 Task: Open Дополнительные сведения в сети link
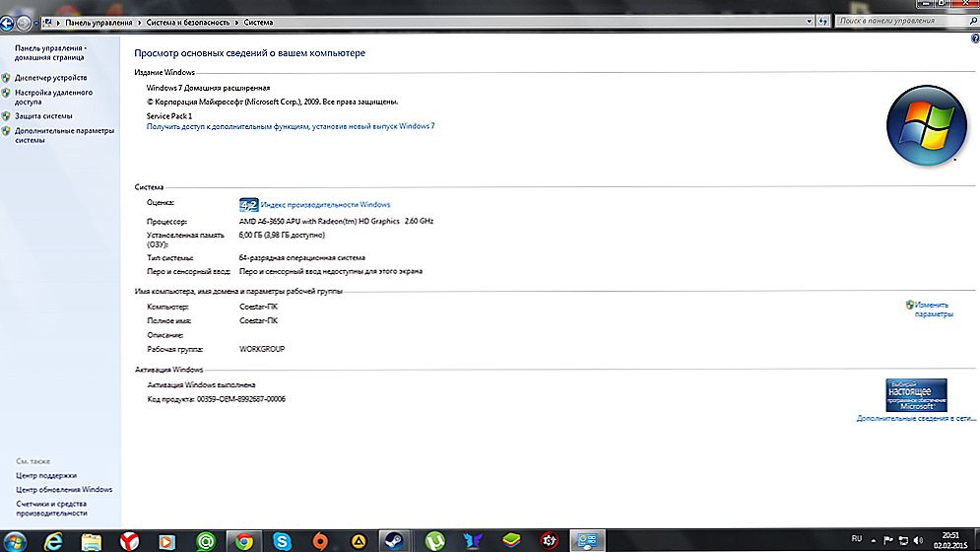click(x=916, y=418)
